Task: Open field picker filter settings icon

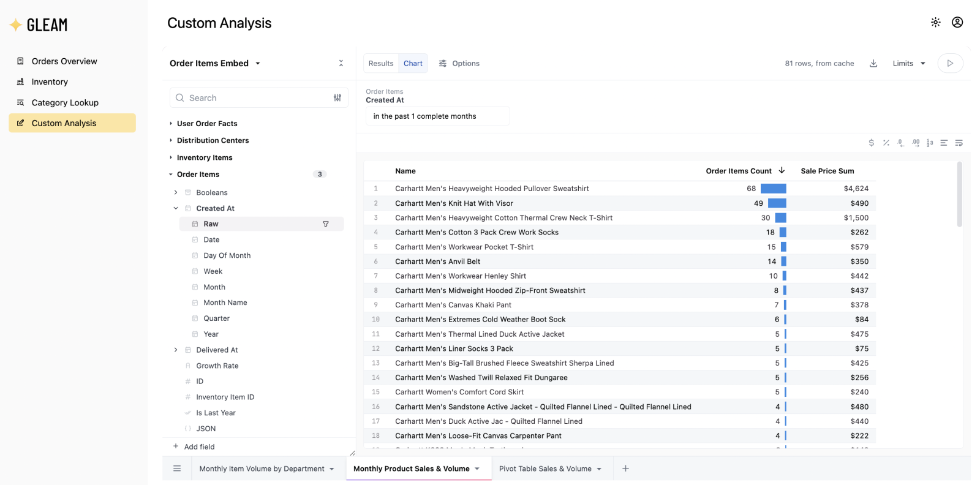Action: click(x=337, y=98)
